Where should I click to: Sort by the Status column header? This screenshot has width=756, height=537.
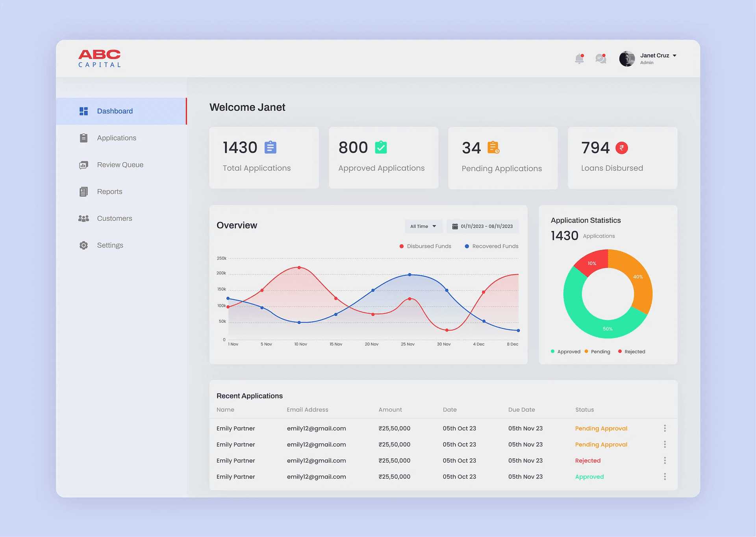pos(584,410)
